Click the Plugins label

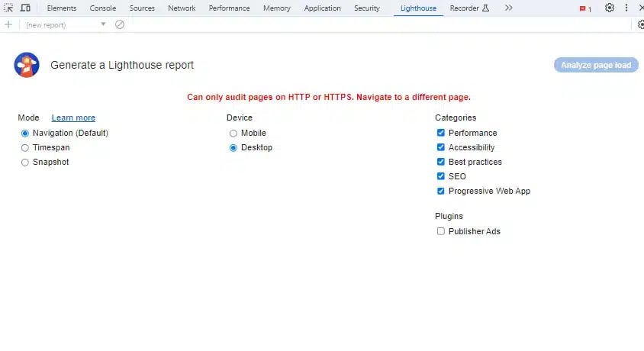point(449,217)
